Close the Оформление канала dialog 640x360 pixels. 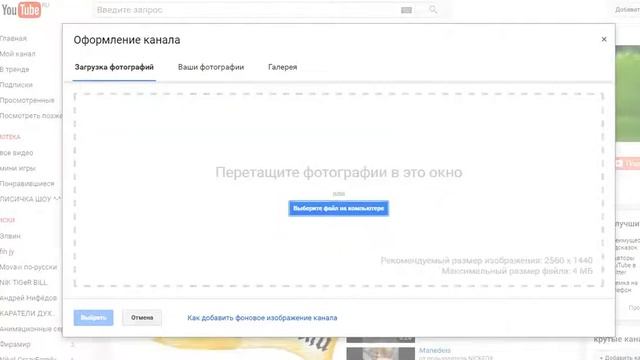click(604, 39)
